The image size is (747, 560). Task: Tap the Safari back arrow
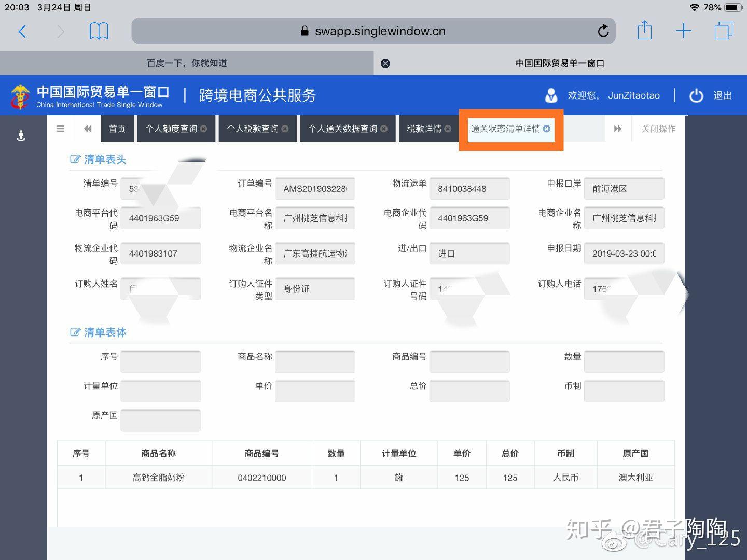[22, 32]
